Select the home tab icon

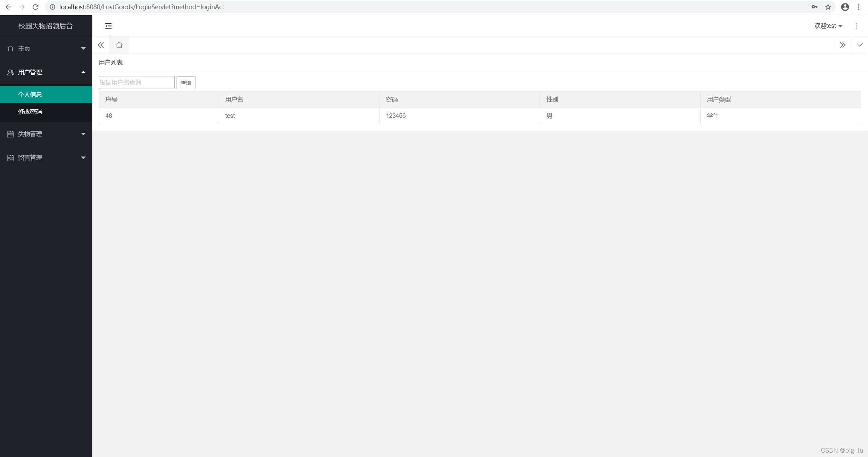[119, 45]
